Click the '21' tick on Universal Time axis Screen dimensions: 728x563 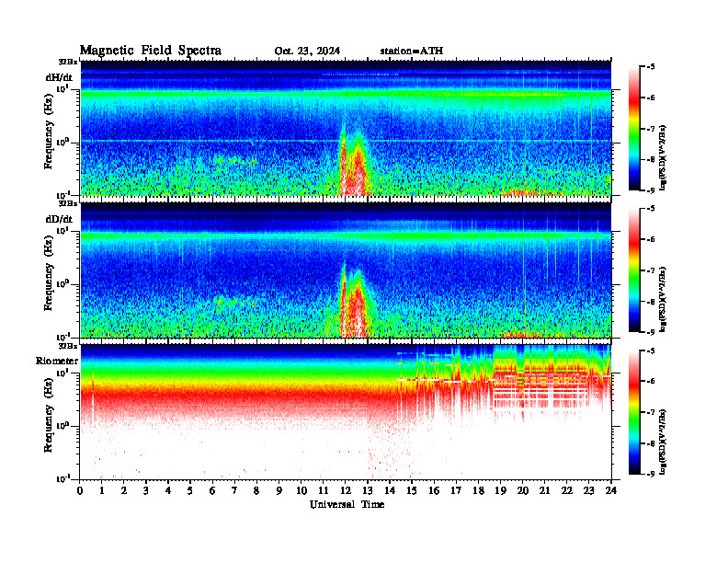[544, 490]
